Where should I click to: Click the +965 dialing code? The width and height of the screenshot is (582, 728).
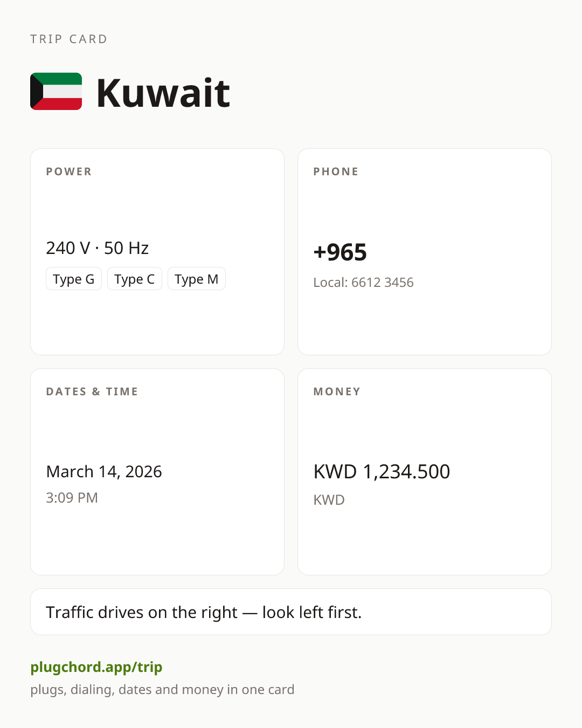340,252
